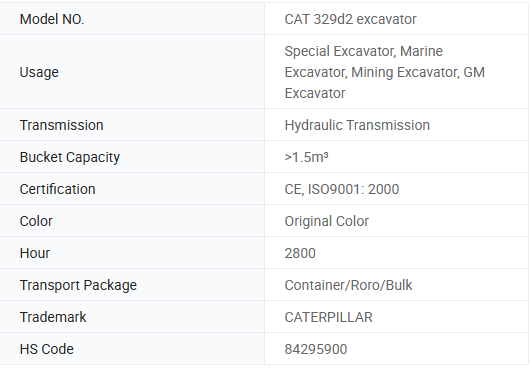The image size is (532, 370).
Task: Select the CAT 329d2 excavator value
Action: [350, 19]
